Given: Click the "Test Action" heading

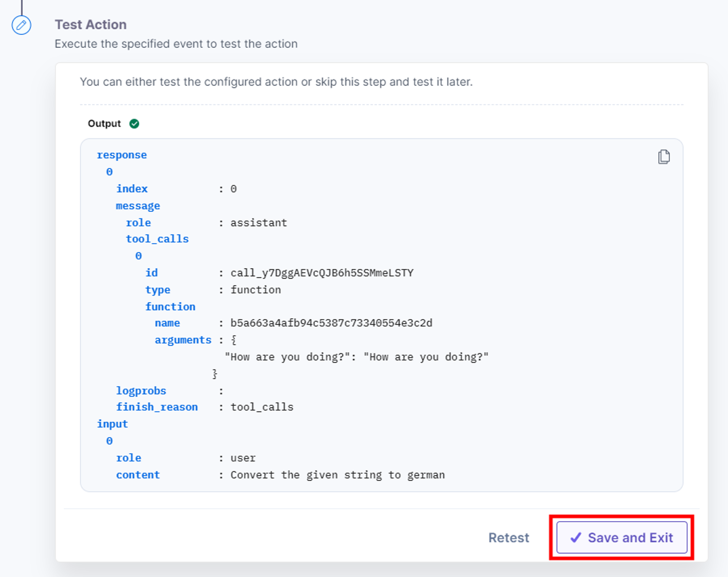Looking at the screenshot, I should (x=91, y=25).
